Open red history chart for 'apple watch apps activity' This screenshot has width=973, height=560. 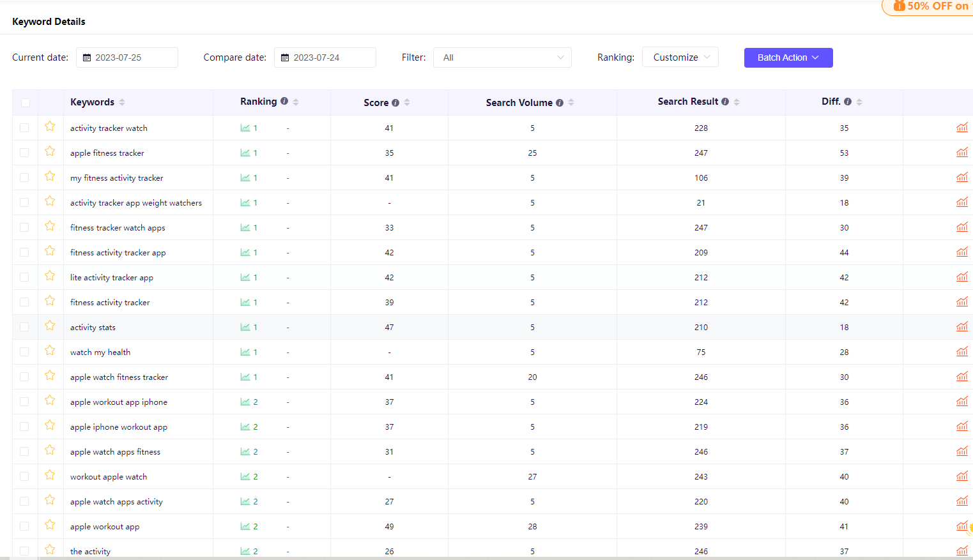[x=962, y=501]
